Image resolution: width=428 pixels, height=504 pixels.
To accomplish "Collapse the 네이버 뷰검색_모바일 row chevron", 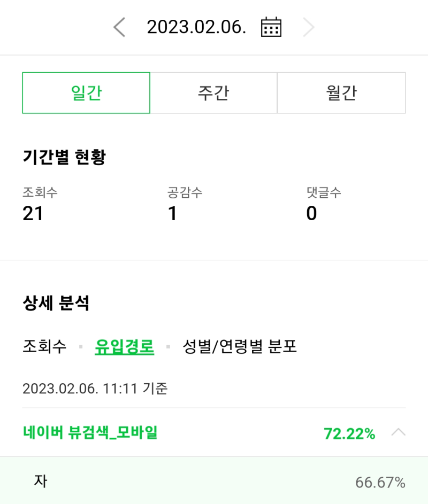I will [x=398, y=432].
